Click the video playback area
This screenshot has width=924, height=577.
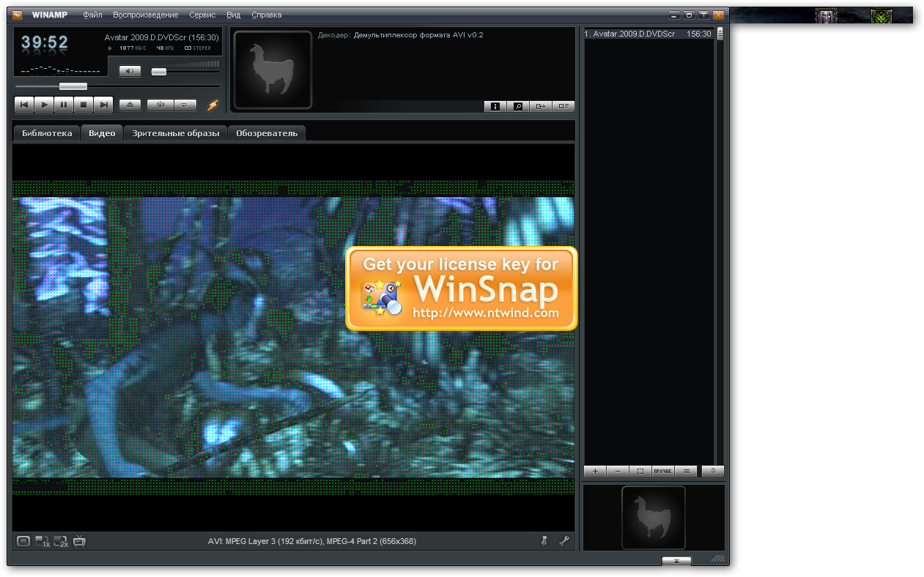tap(293, 337)
